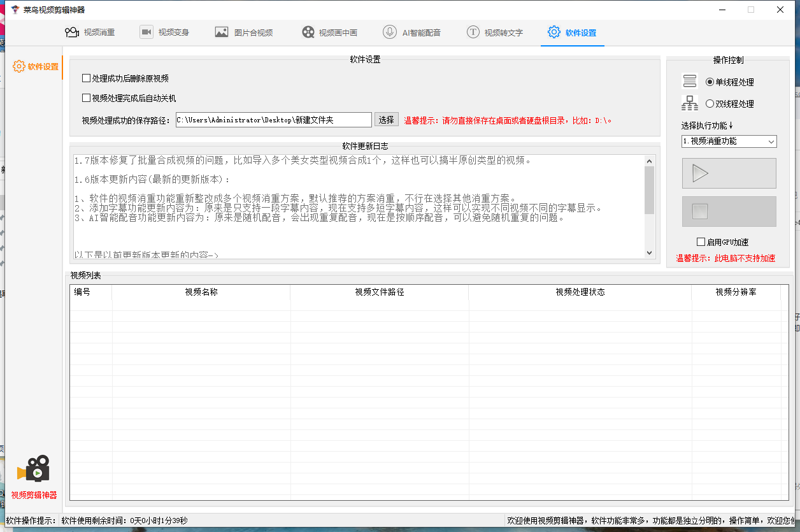This screenshot has width=800, height=532.
Task: Click the 视频剪辑神器 logo in sidebar
Action: 34,470
